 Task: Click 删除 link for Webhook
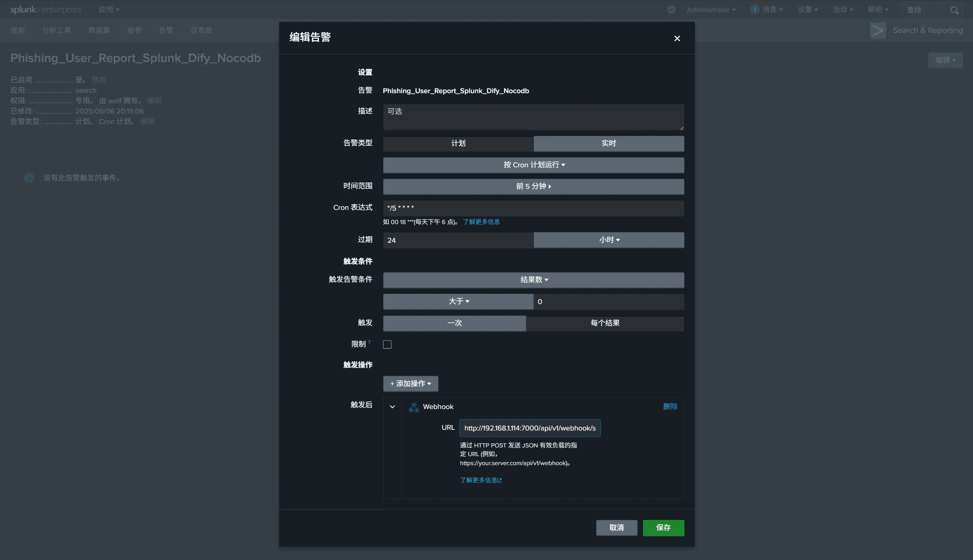pos(670,407)
